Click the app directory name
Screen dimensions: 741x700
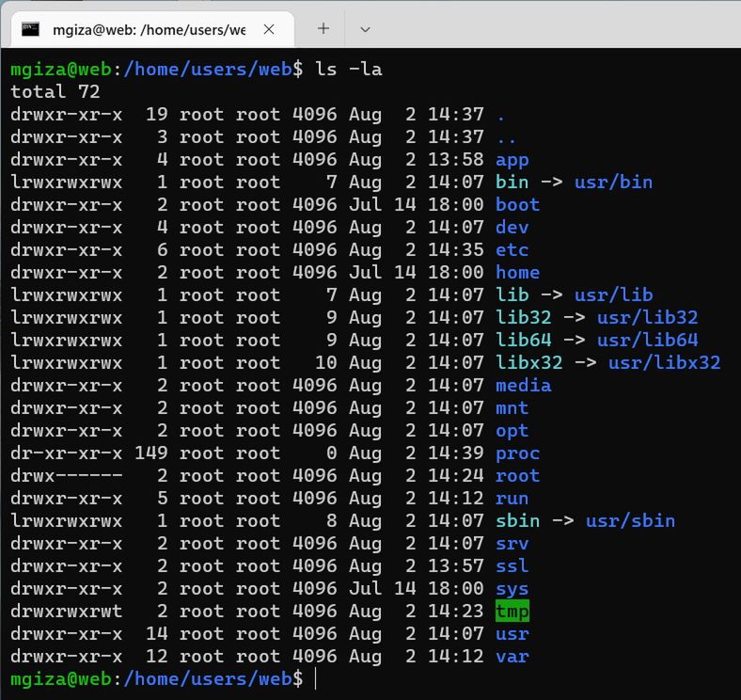[x=512, y=160]
